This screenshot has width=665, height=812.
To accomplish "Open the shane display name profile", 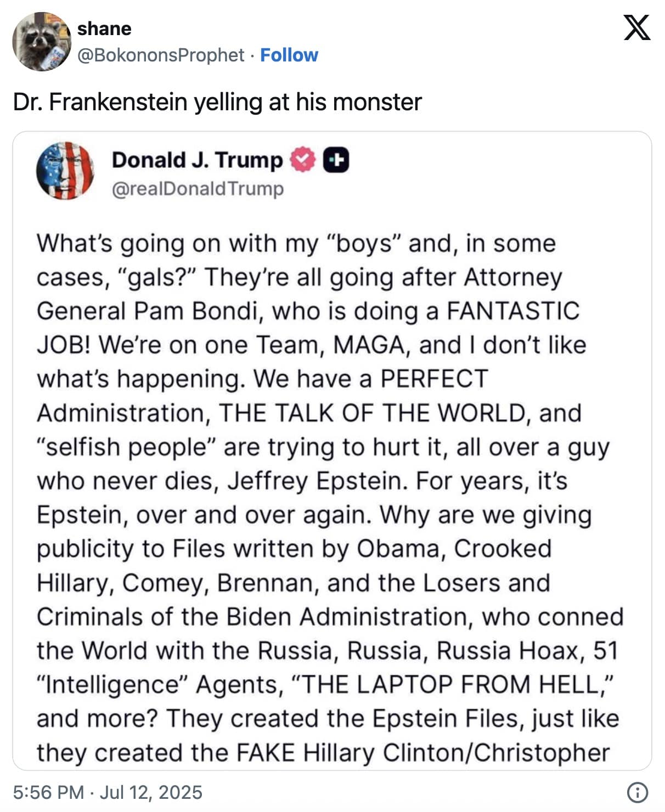I will pos(104,29).
